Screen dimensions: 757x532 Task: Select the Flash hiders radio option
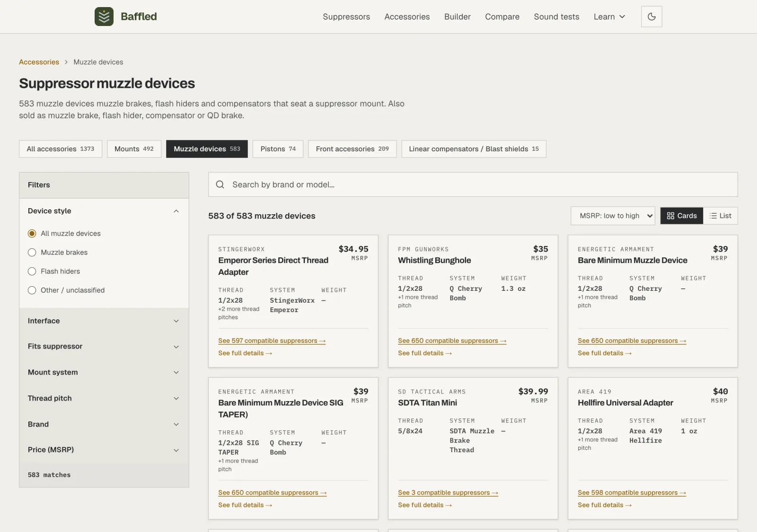[x=32, y=271]
